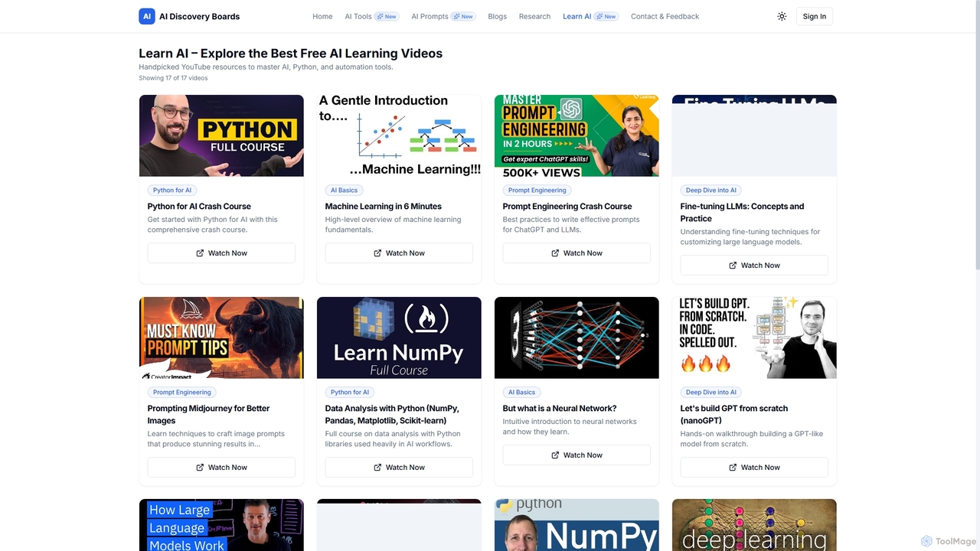This screenshot has width=980, height=551.
Task: Watch Now for Prompting Midjourney for Better Images
Action: (221, 467)
